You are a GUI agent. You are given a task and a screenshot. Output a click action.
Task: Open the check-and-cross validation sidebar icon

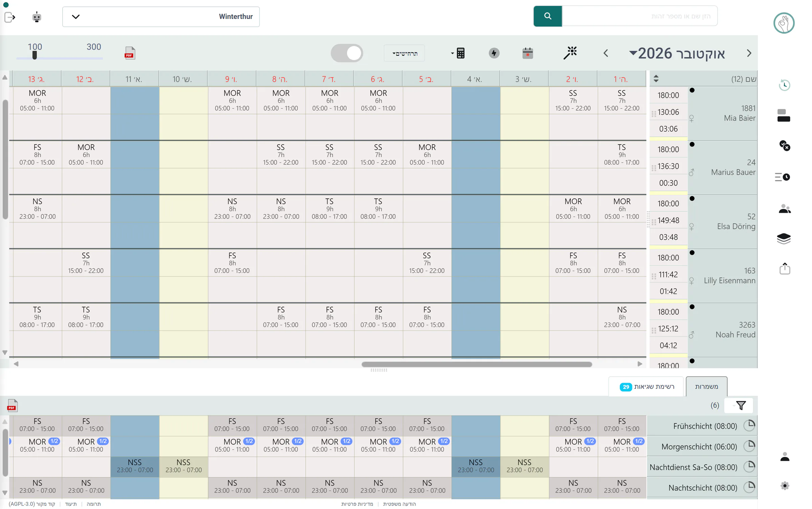(785, 146)
